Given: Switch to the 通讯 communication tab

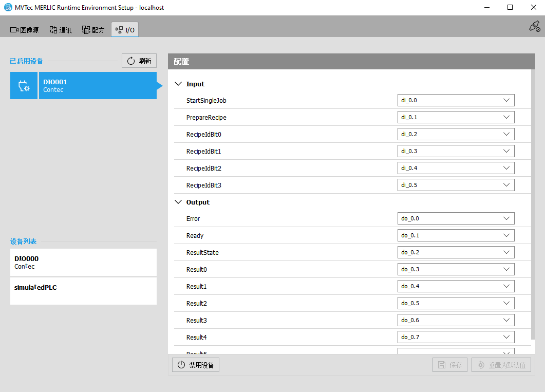Looking at the screenshot, I should 61,30.
